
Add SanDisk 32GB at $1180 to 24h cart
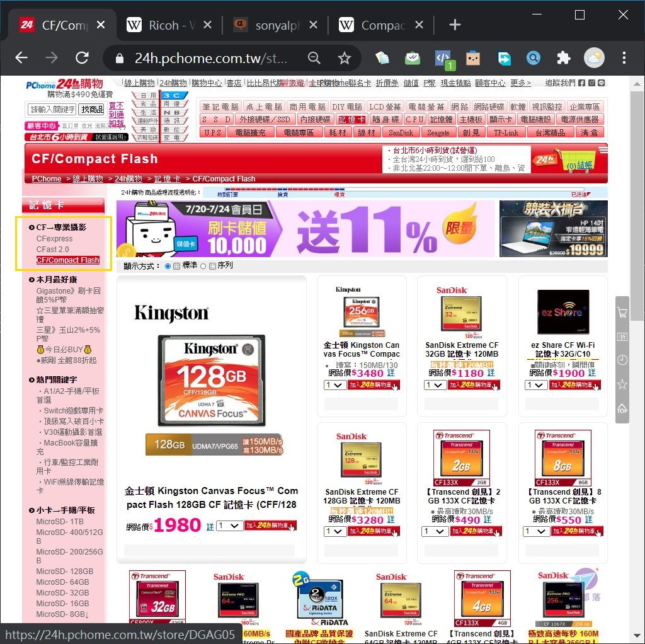point(474,385)
